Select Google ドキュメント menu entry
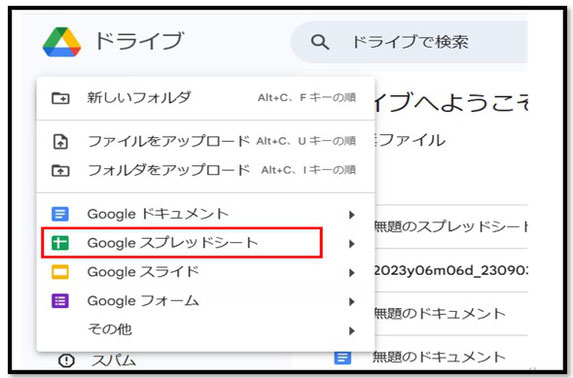This screenshot has width=573, height=378. [206, 214]
